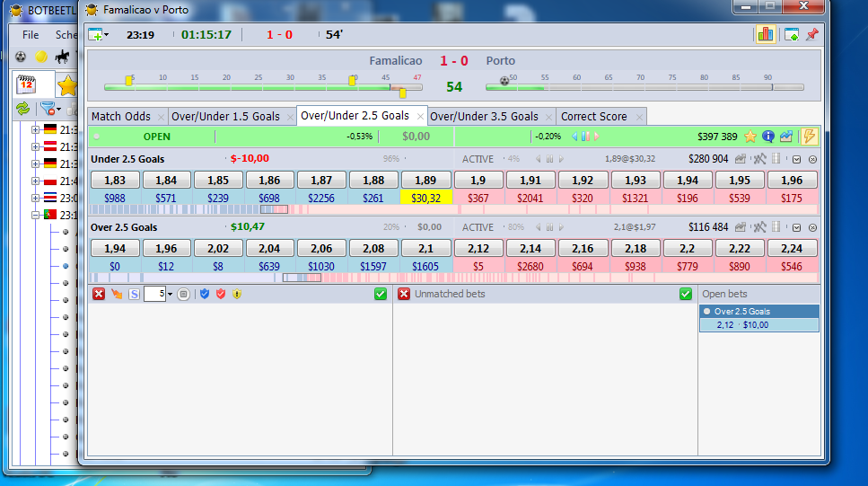Open the Under 2.5 Goals price chart icon
This screenshot has width=868, height=486.
(x=741, y=159)
